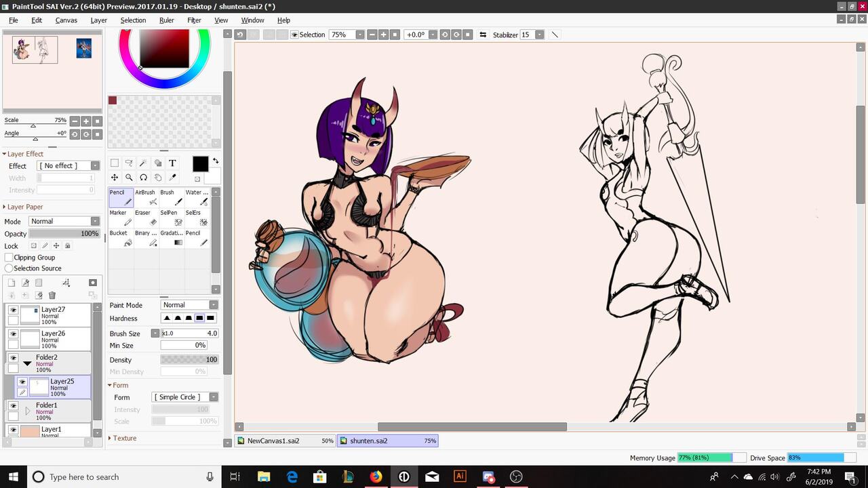Open the File menu
The width and height of the screenshot is (868, 488).
[x=14, y=20]
